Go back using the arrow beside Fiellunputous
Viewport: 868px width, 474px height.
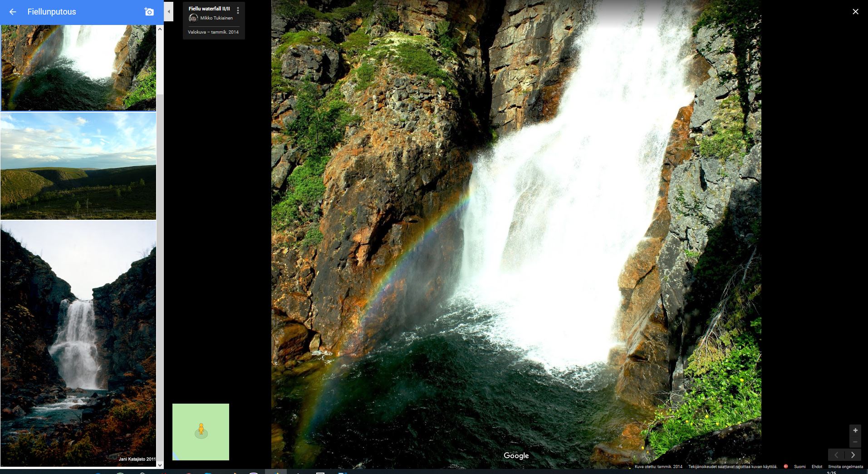13,12
